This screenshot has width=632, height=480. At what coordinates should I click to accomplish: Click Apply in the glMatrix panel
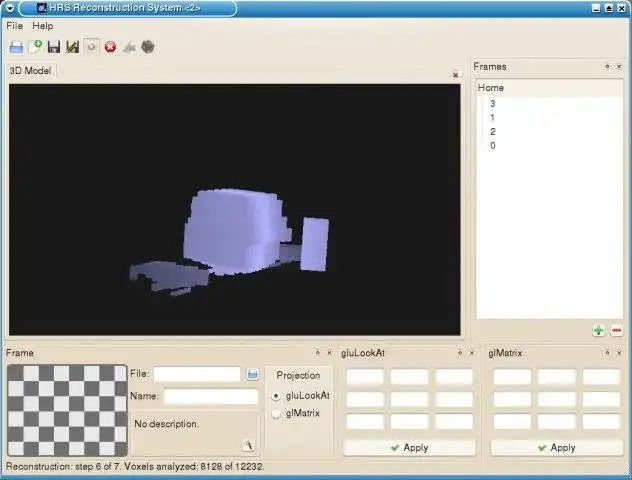(x=557, y=448)
